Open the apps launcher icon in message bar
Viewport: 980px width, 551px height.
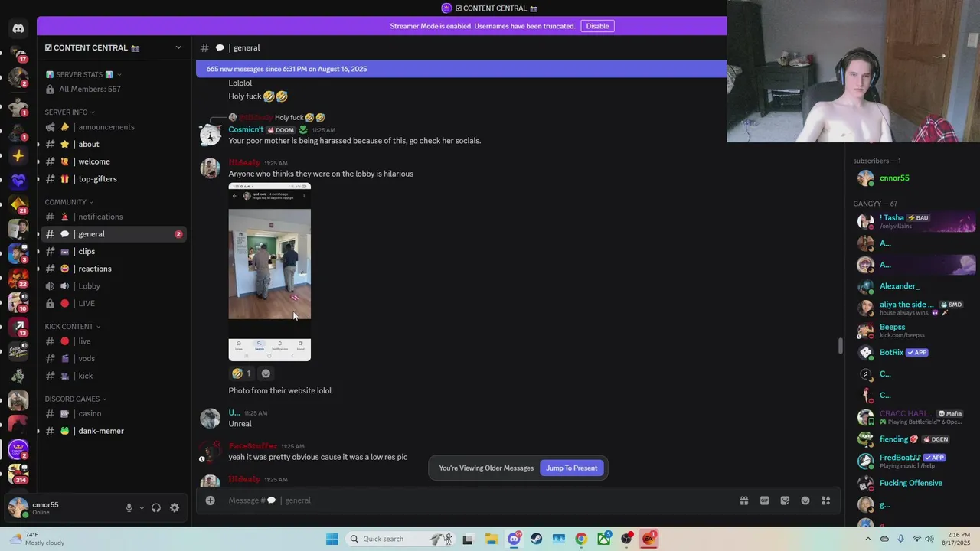pos(826,500)
